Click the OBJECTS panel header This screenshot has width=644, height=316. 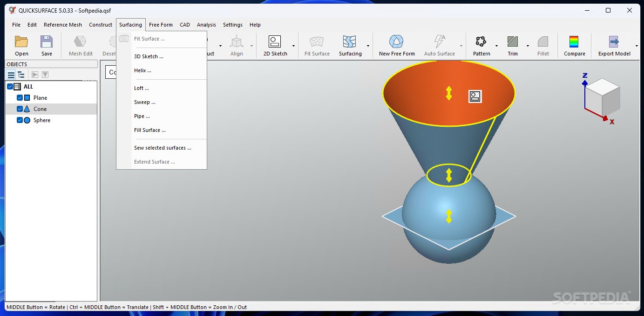pos(51,64)
